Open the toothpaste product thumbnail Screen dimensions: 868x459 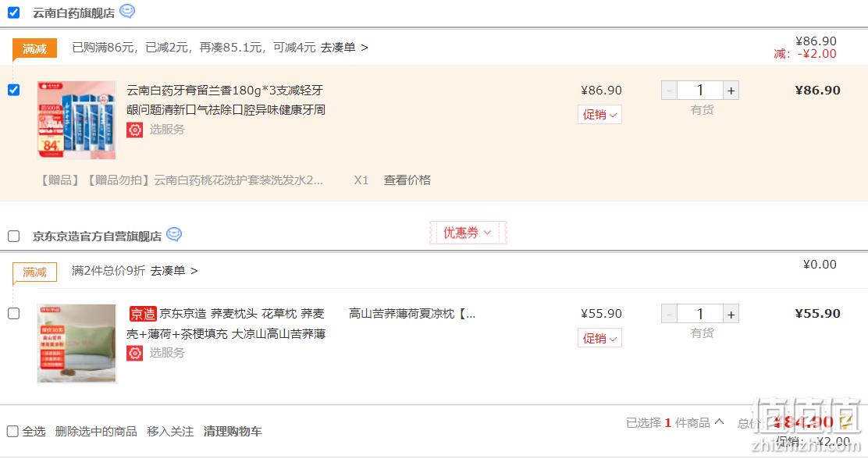tap(76, 120)
